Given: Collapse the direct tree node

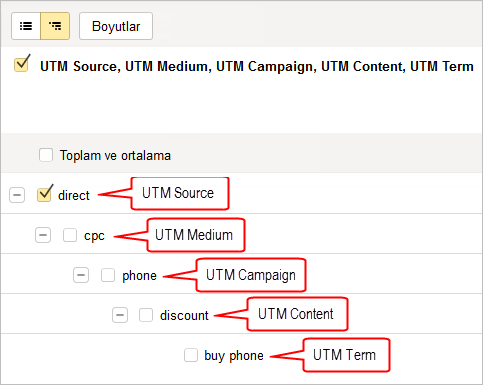Looking at the screenshot, I should point(17,195).
